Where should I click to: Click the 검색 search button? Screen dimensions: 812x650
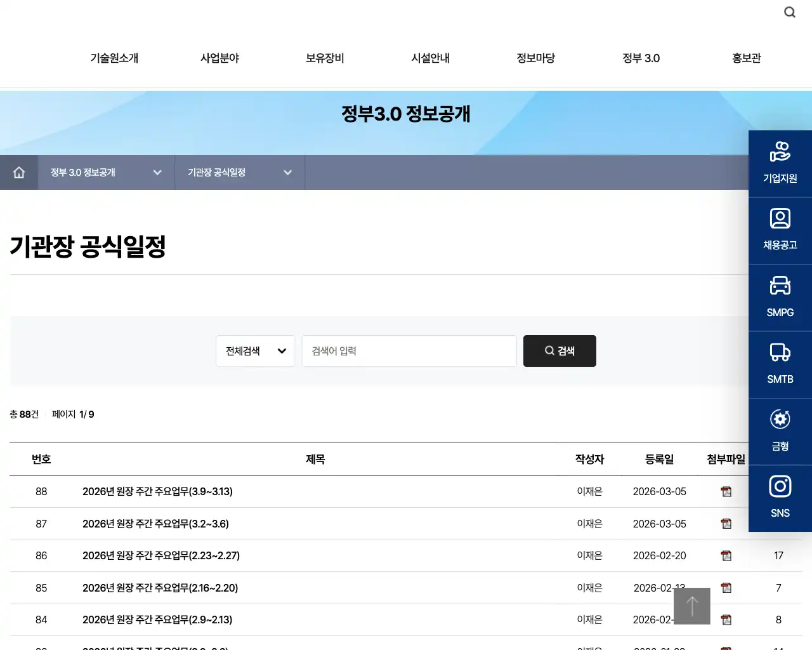coord(560,350)
